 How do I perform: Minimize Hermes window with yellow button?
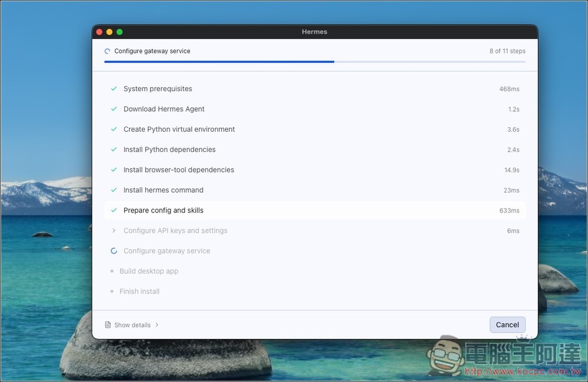tap(109, 32)
